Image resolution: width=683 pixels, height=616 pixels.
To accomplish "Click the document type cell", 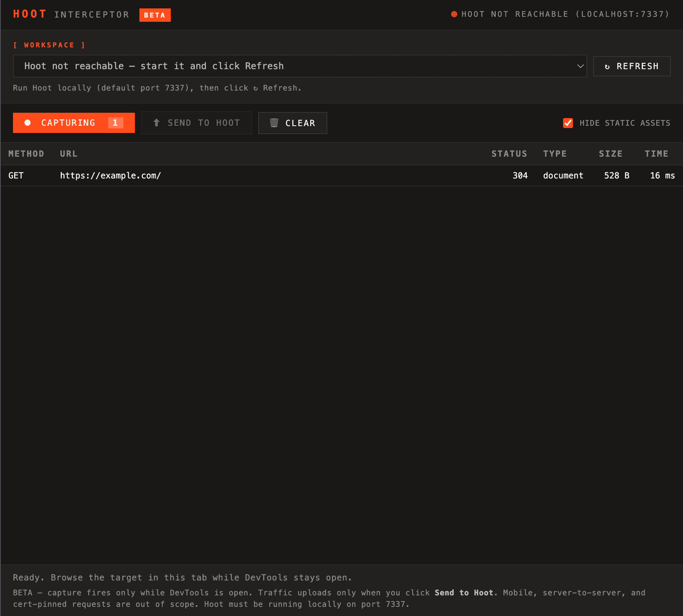I will [x=563, y=176].
